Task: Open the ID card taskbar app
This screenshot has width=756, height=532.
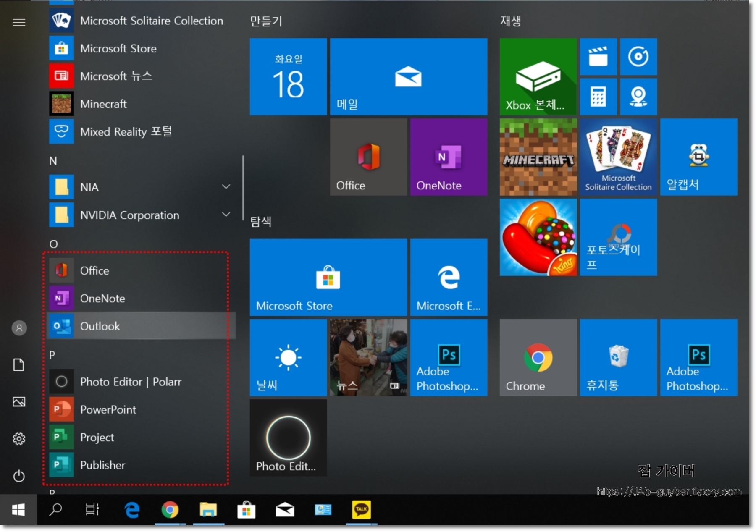Action: [x=323, y=510]
